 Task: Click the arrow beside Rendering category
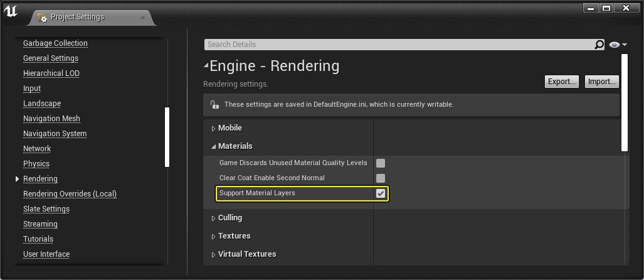[17, 179]
